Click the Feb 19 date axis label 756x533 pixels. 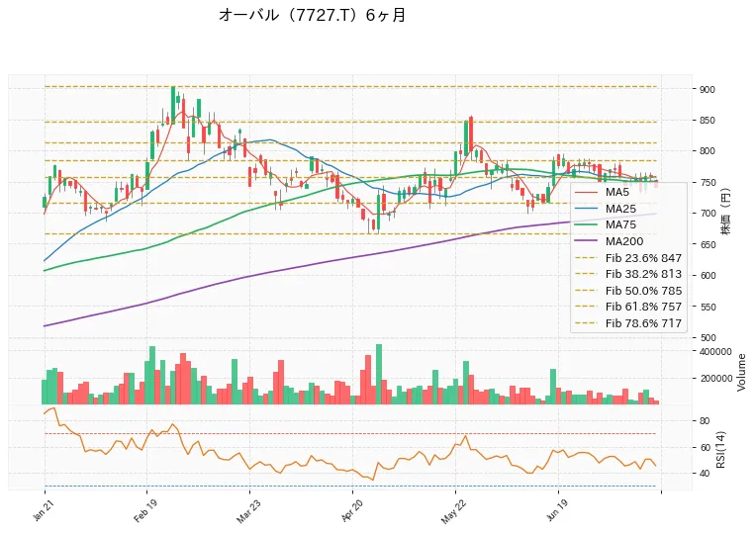coord(144,511)
